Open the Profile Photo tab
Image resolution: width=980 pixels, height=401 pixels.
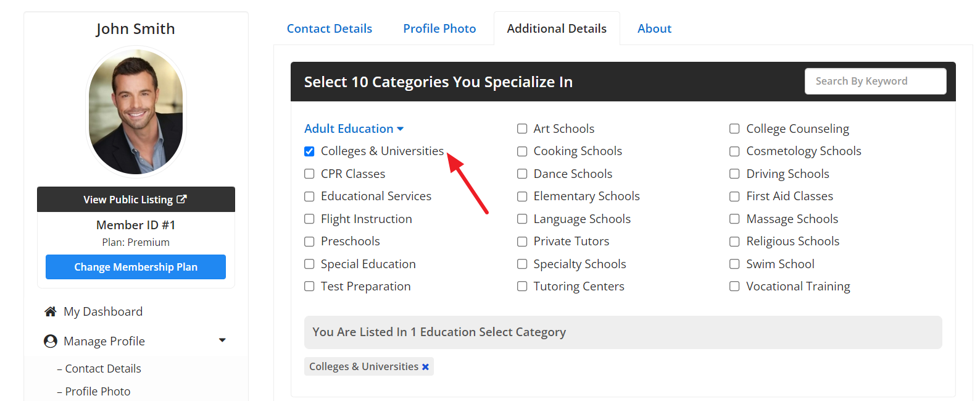tap(439, 28)
